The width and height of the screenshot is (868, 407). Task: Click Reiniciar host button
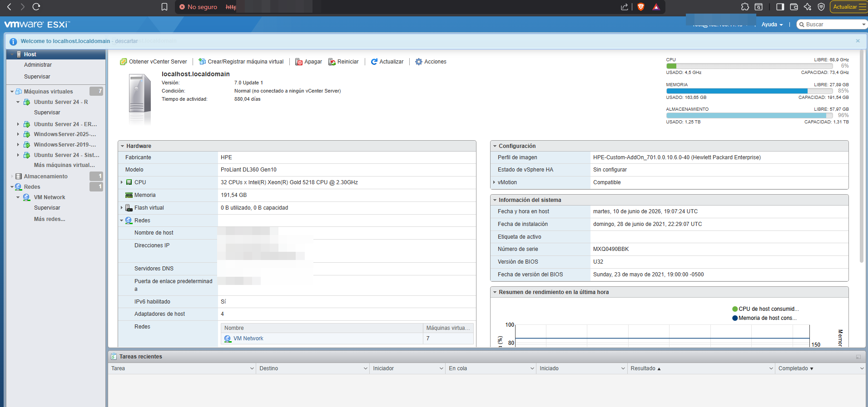[x=343, y=62]
